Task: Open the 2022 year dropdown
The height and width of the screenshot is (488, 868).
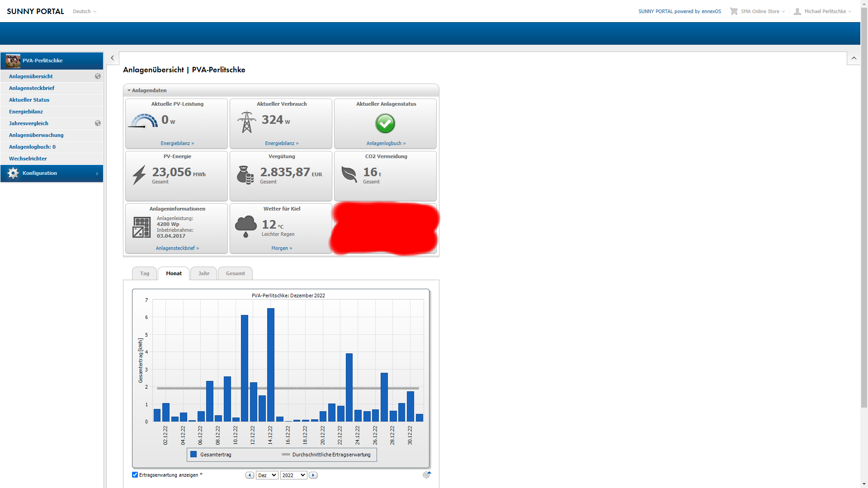Action: pyautogui.click(x=293, y=475)
